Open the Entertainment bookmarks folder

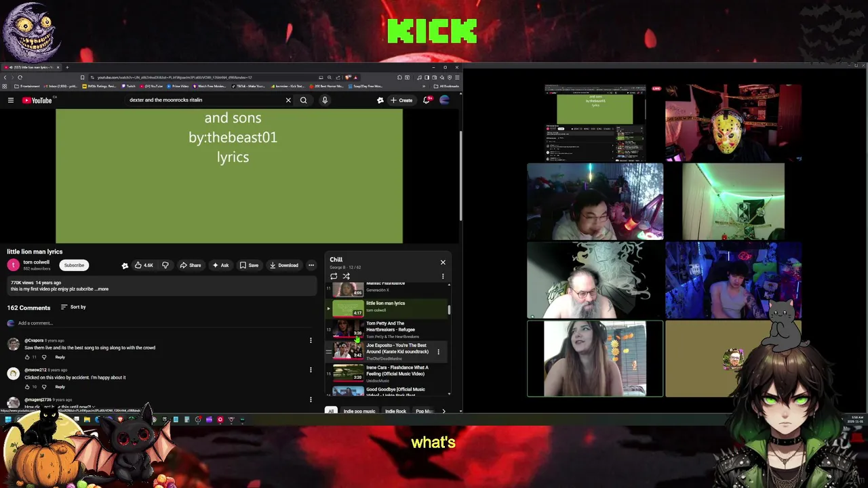pos(27,86)
